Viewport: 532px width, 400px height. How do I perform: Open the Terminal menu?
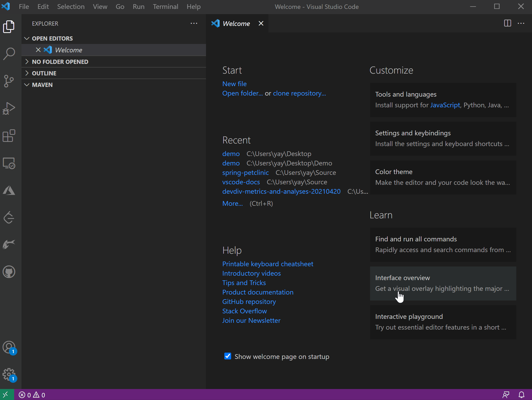point(165,6)
